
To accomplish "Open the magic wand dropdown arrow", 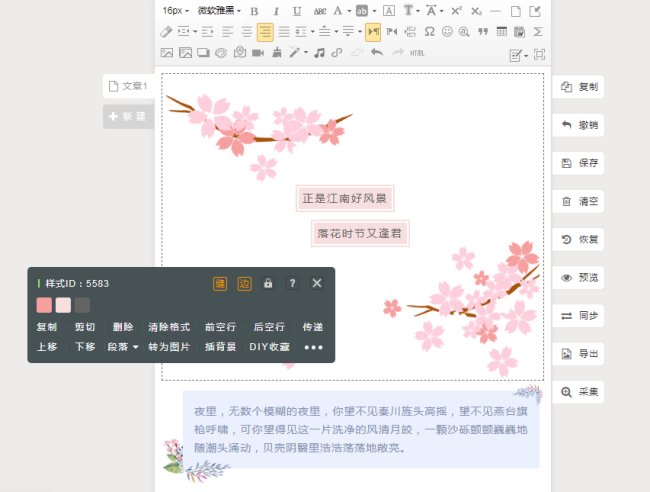I will coord(306,53).
